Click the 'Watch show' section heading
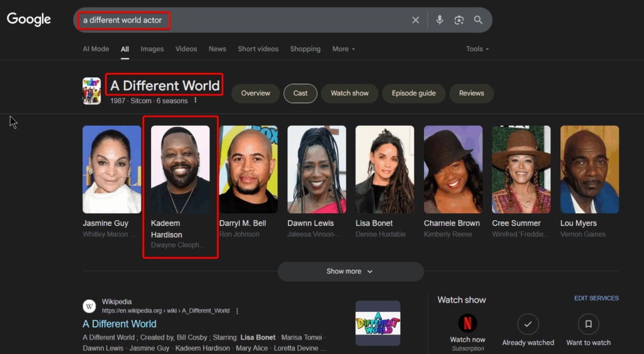 [x=462, y=300]
